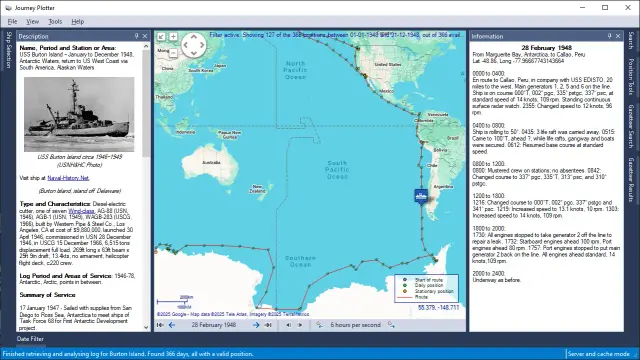Increase the playback speed

391,324
